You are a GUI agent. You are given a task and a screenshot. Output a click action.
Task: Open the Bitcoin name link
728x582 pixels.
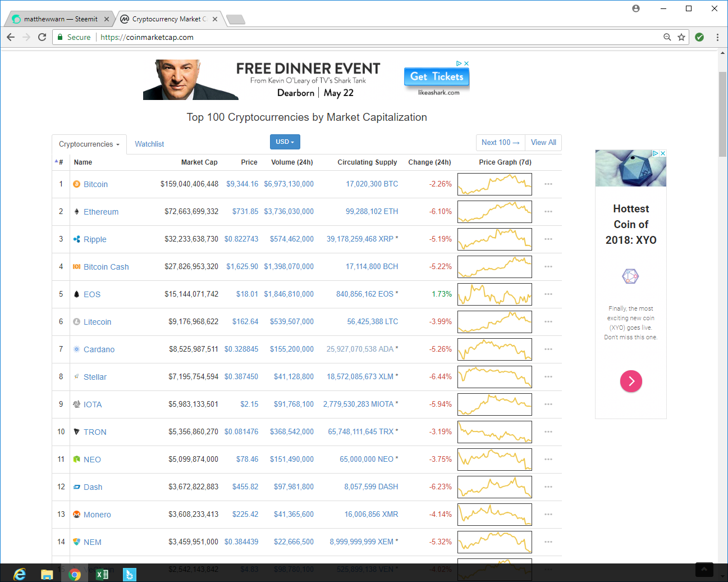[x=95, y=184]
